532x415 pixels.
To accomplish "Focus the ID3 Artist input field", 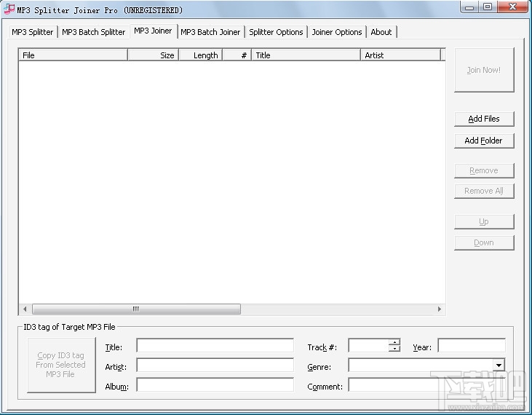I will [215, 365].
